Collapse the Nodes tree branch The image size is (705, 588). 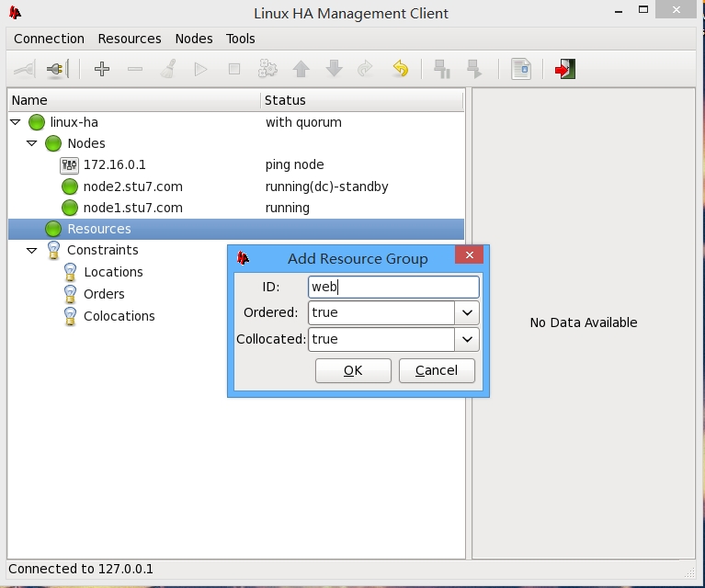point(31,143)
